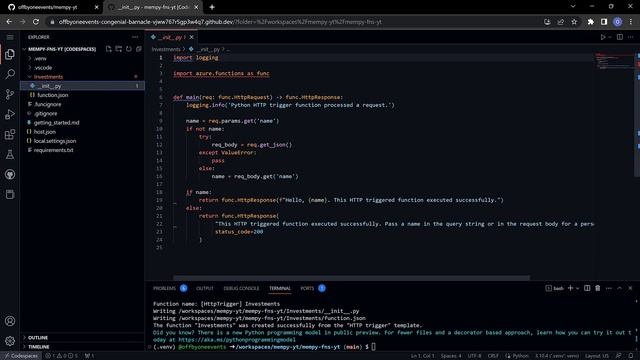
Task: Open Run and Debug view
Action: 10,114
